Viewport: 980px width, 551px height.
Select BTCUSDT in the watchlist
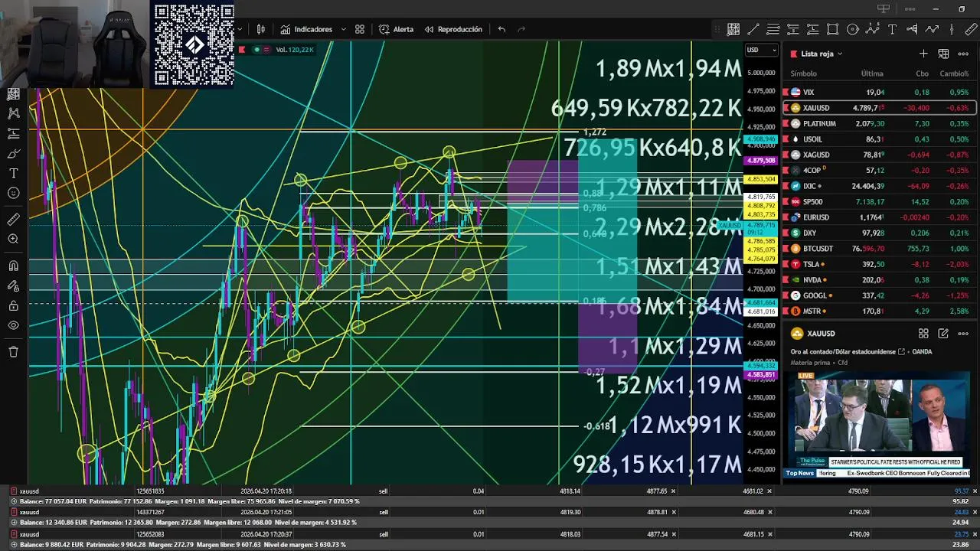[879, 249]
